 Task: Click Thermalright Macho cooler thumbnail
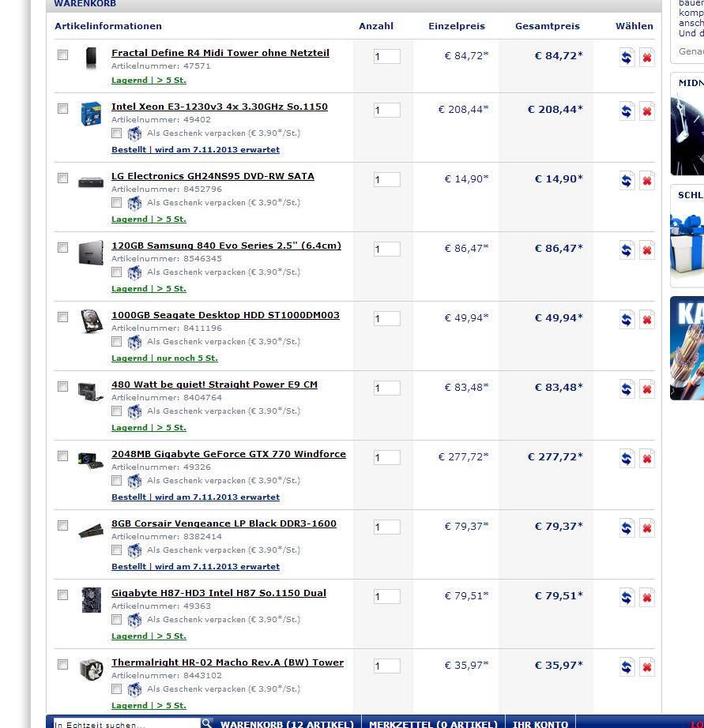91,670
